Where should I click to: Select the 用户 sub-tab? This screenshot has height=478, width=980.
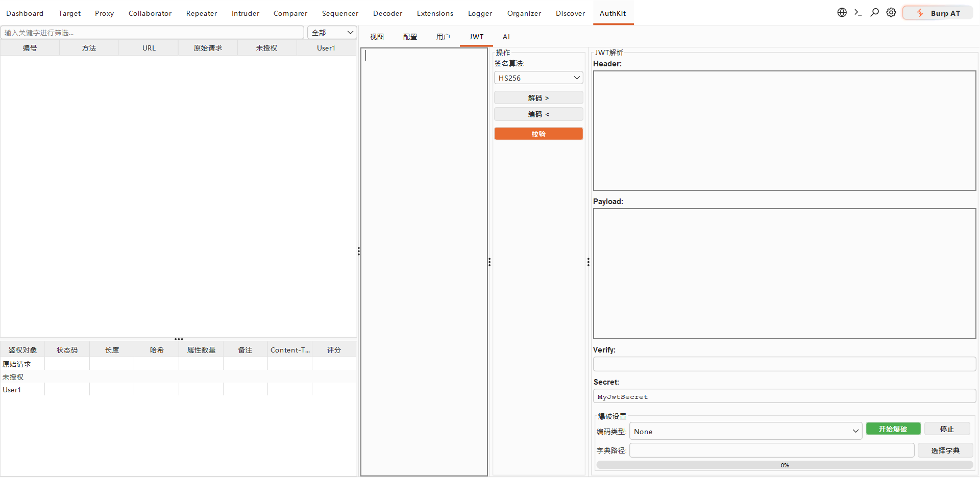(x=443, y=37)
